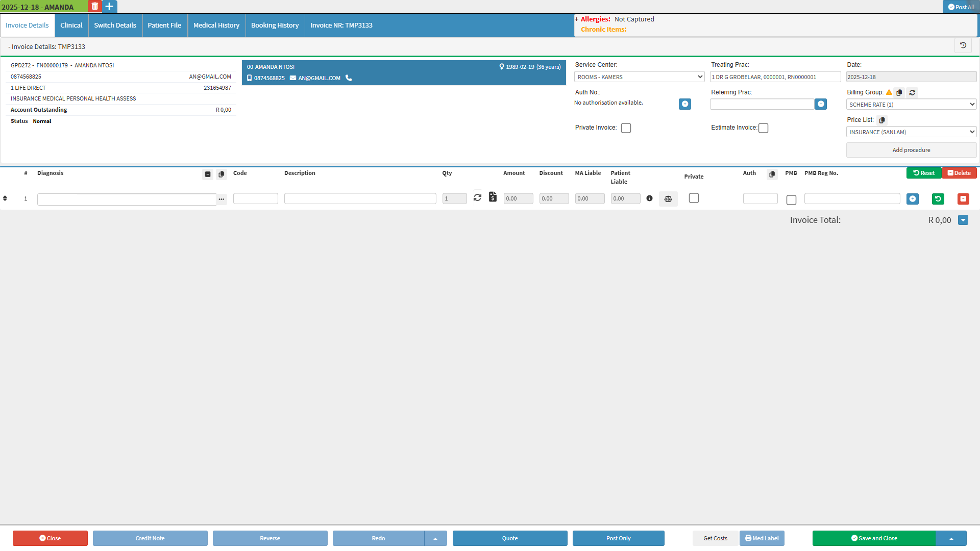Screen dimensions: 980x551
Task: Click the history icon on the invoice details bar
Action: point(963,45)
